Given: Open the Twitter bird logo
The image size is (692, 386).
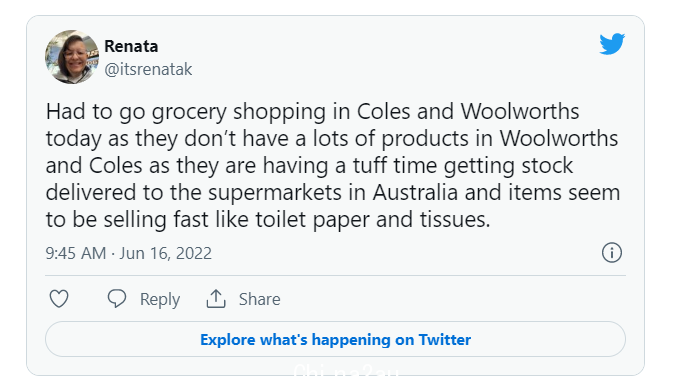Looking at the screenshot, I should point(612,44).
